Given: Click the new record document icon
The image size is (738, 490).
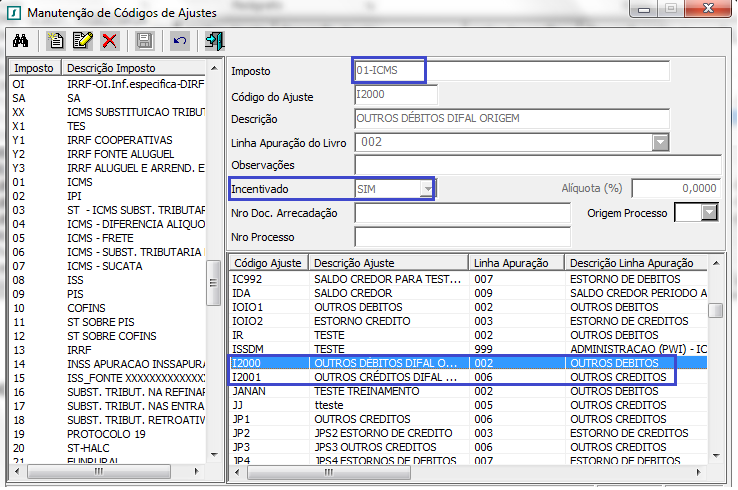Looking at the screenshot, I should (x=57, y=41).
